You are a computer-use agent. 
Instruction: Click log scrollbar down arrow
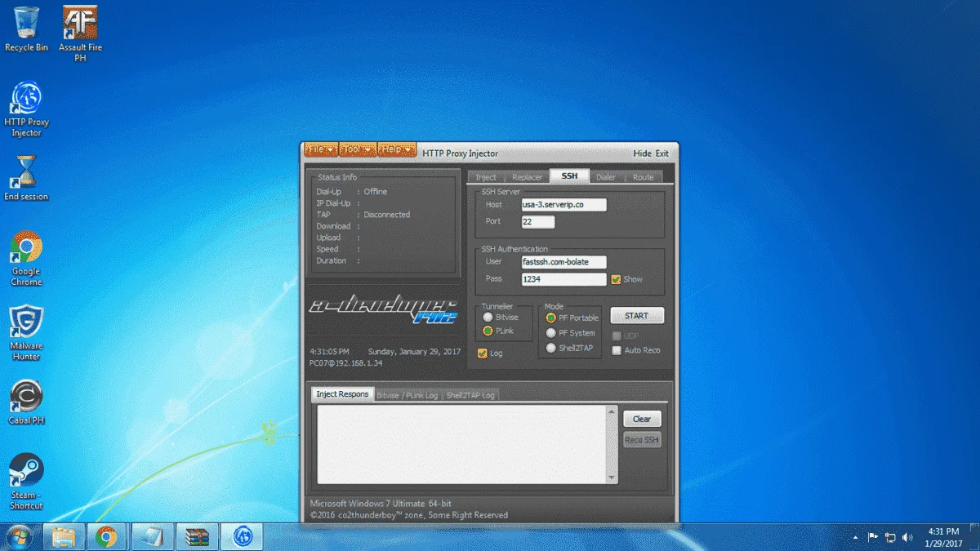click(612, 477)
